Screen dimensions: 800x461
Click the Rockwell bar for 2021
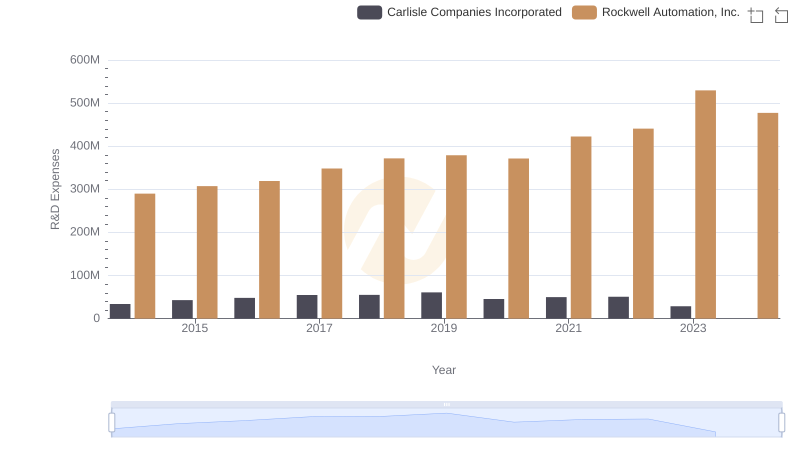pos(581,227)
